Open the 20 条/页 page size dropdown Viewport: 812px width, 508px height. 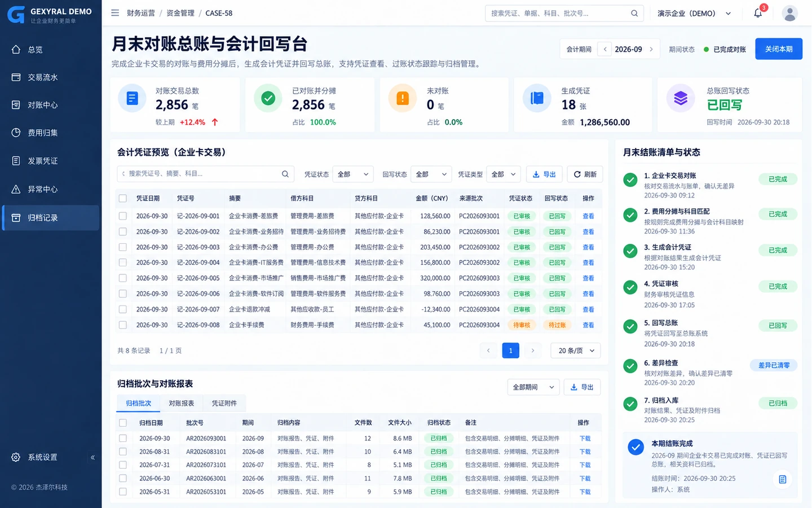tap(576, 351)
